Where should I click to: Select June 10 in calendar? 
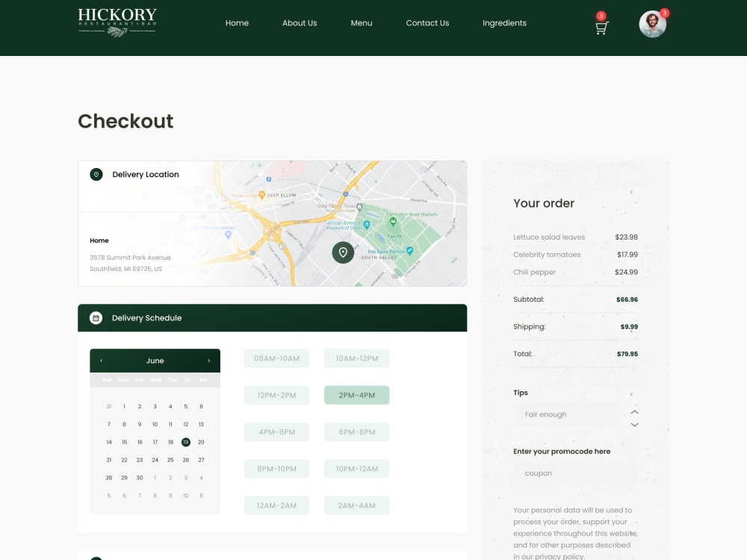[x=155, y=424]
